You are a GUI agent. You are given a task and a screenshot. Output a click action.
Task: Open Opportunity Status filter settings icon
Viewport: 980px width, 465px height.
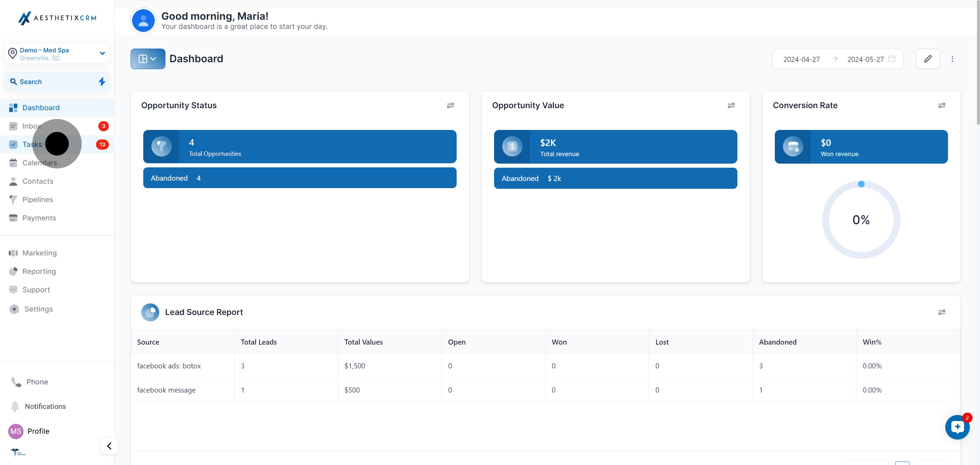click(x=451, y=106)
